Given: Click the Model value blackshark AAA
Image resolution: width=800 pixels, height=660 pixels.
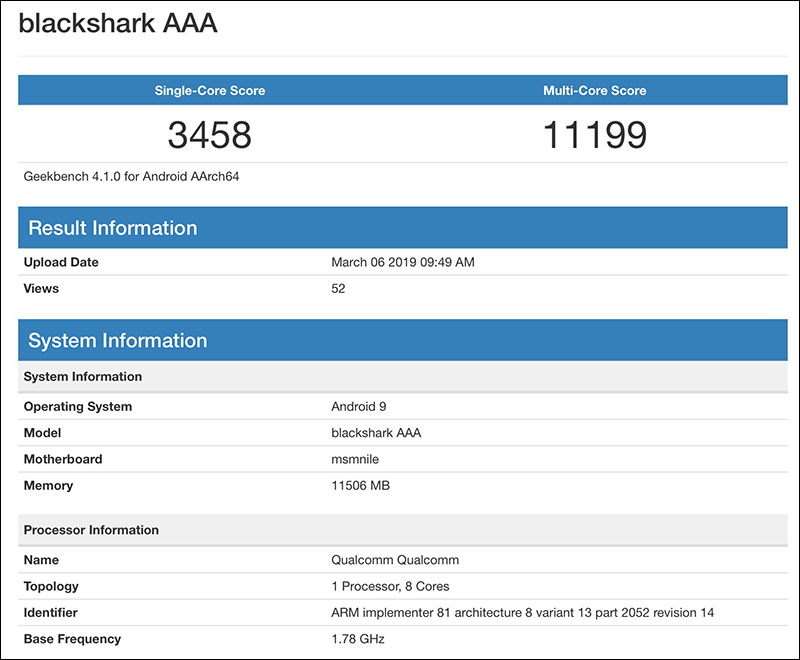Looking at the screenshot, I should (x=376, y=433).
